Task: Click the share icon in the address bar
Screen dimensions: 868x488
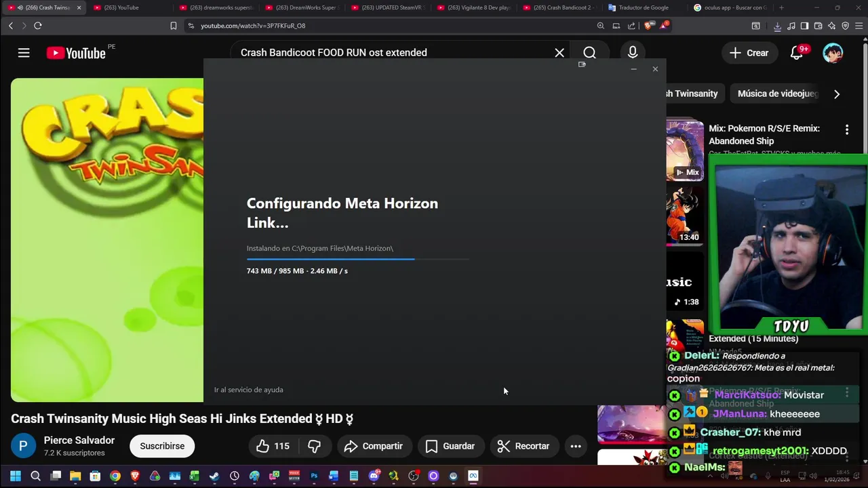Action: pos(631,26)
